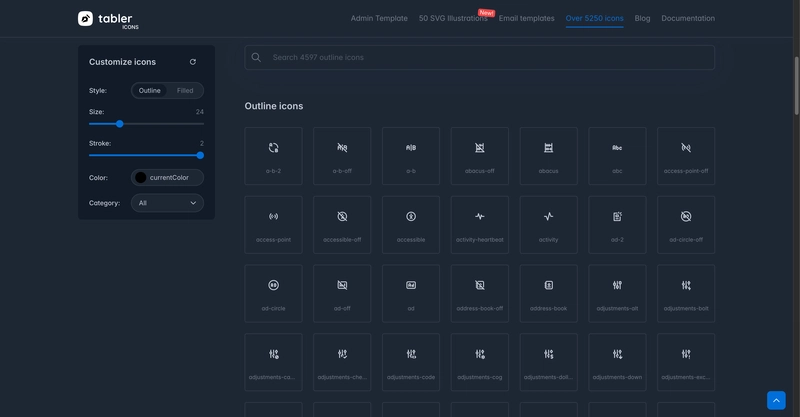Switch style to Filled
Screen dimensions: 800x417
[185, 90]
